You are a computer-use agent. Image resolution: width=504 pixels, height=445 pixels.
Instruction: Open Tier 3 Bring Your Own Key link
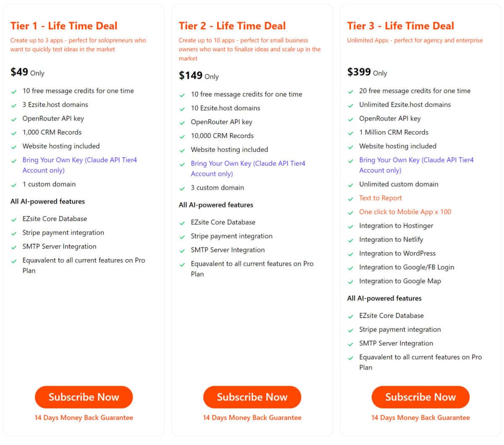coord(417,165)
